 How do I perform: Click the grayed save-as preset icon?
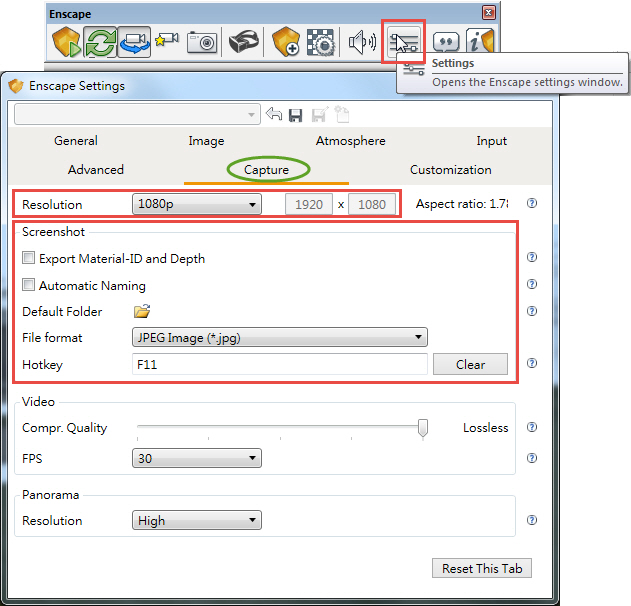tap(320, 114)
